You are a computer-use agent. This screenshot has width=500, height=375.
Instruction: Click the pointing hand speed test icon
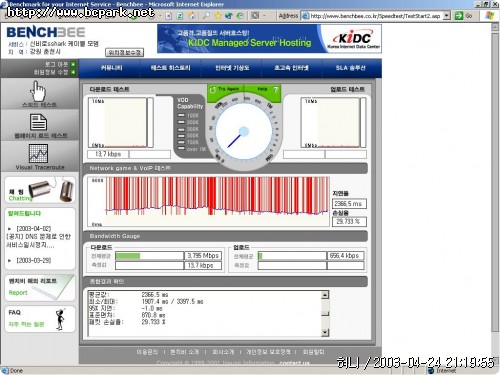coord(38,91)
